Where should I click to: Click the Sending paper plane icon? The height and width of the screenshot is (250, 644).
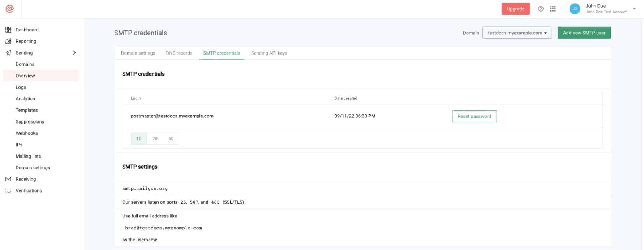pyautogui.click(x=8, y=53)
